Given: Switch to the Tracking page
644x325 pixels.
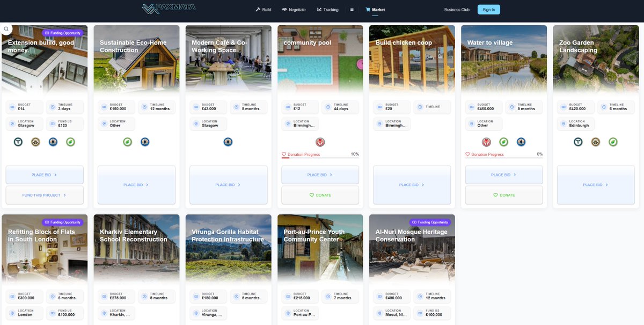Looking at the screenshot, I should click(x=327, y=10).
